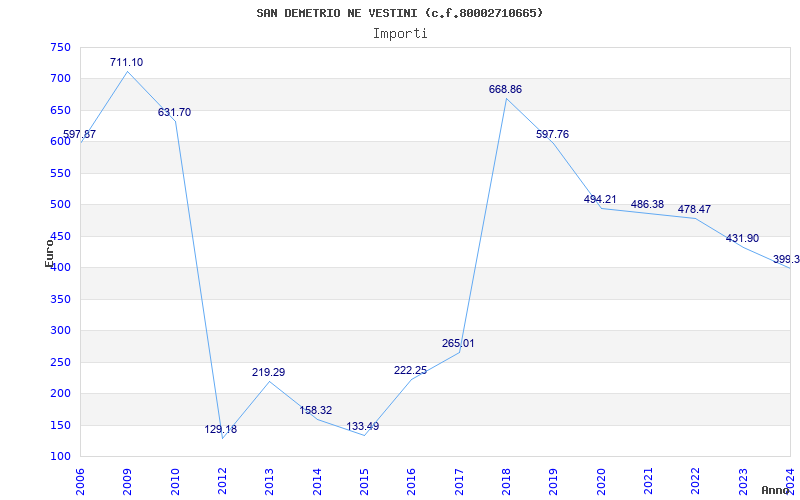The image size is (800, 500).
Task: Click data label 431.90
Action: click(x=742, y=238)
